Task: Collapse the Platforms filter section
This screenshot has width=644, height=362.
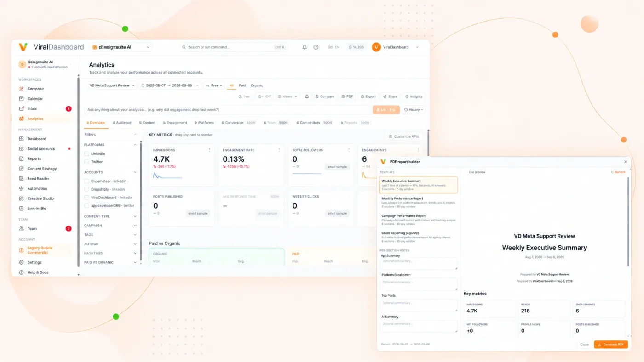Action: point(135,145)
